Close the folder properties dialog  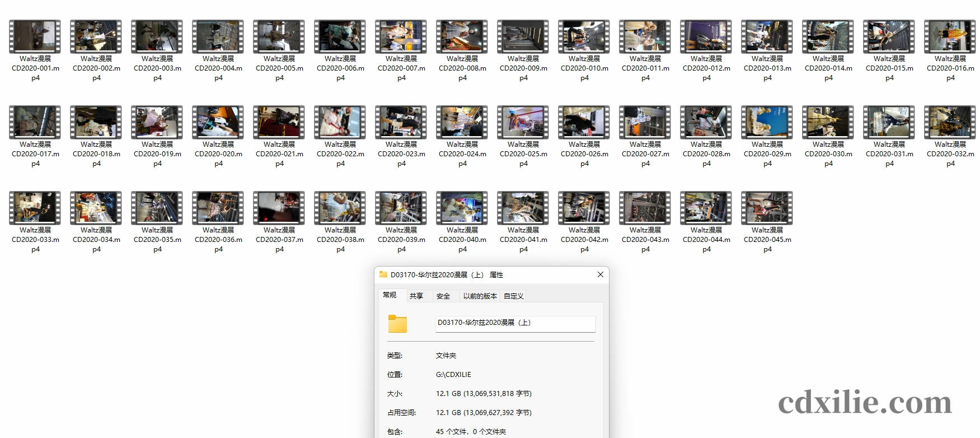tap(600, 274)
